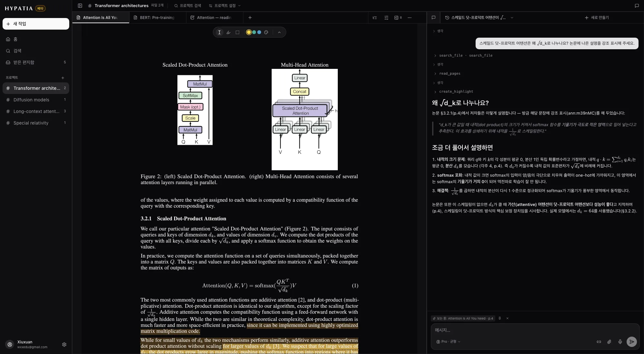Viewport: 644px width, 354px height.
Task: Expand the read_pages tool call row
Action: 447,73
